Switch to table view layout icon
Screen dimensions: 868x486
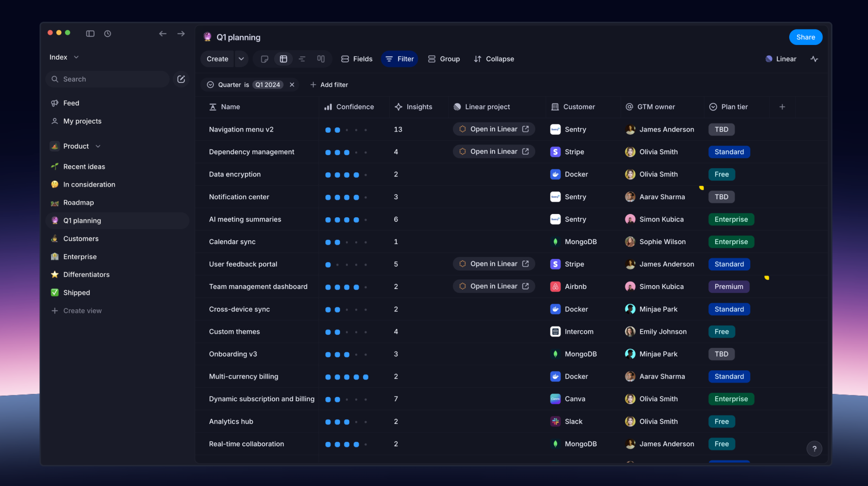click(x=284, y=59)
